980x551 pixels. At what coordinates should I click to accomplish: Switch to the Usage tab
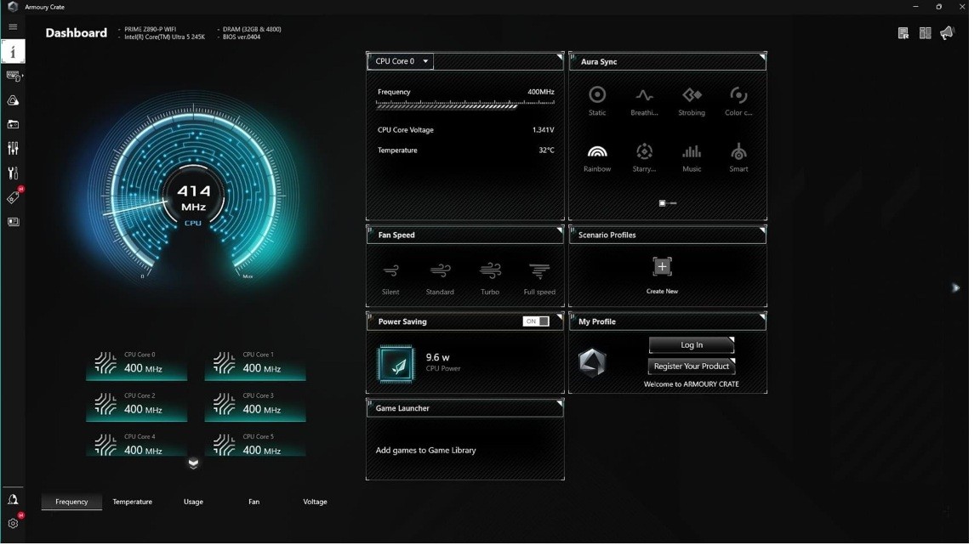click(193, 502)
